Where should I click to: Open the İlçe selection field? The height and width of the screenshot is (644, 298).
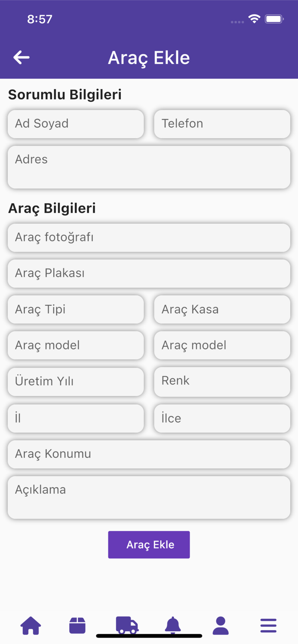tap(222, 418)
